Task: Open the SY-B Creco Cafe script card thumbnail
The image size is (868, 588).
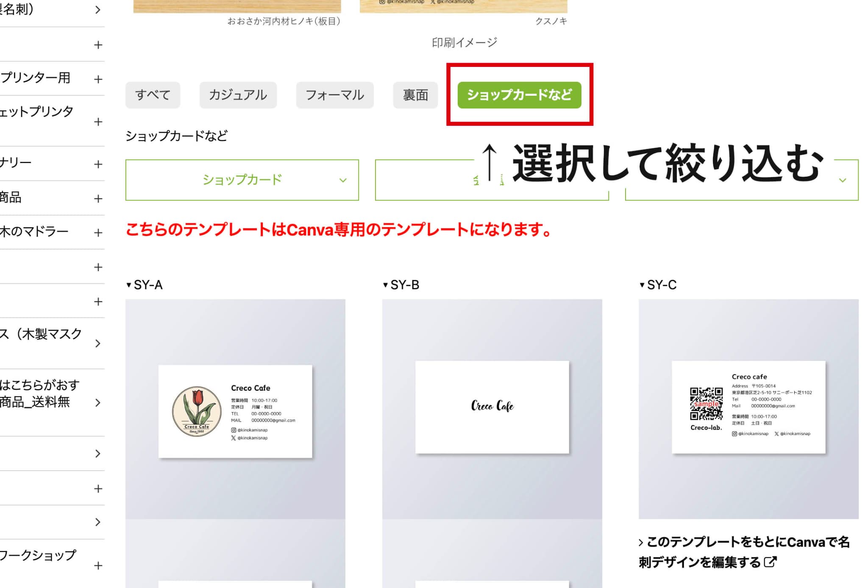Action: point(492,409)
